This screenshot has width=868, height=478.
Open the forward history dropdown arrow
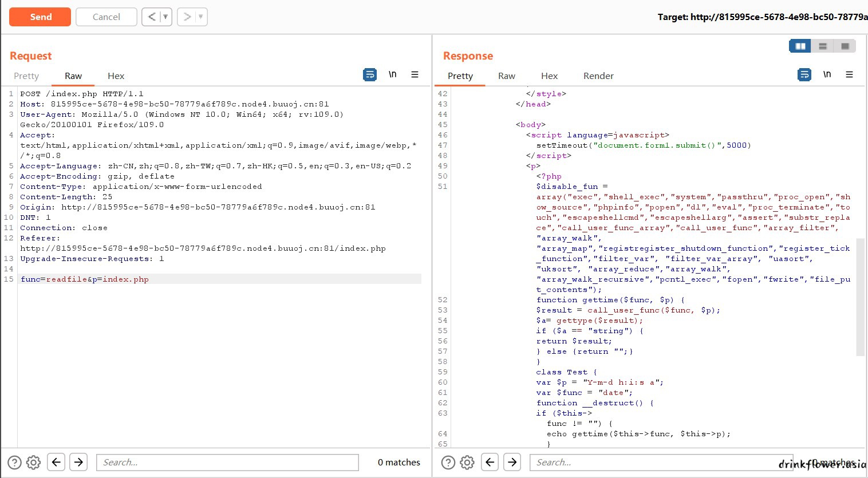(201, 17)
